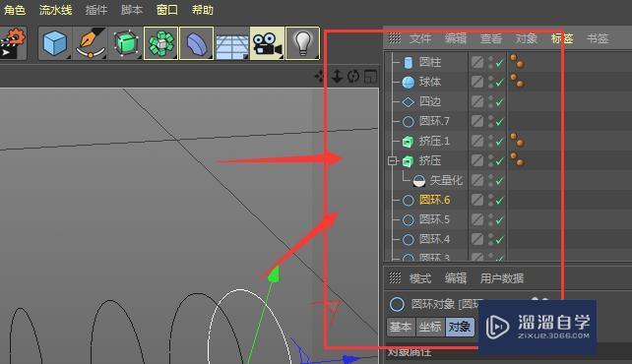632x364 pixels.
Task: Select the 圆柱 object in the tree
Action: [x=430, y=62]
